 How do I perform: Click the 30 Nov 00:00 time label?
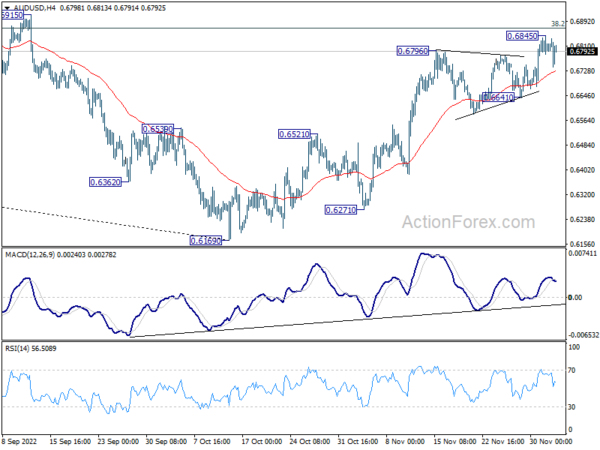tap(551, 442)
